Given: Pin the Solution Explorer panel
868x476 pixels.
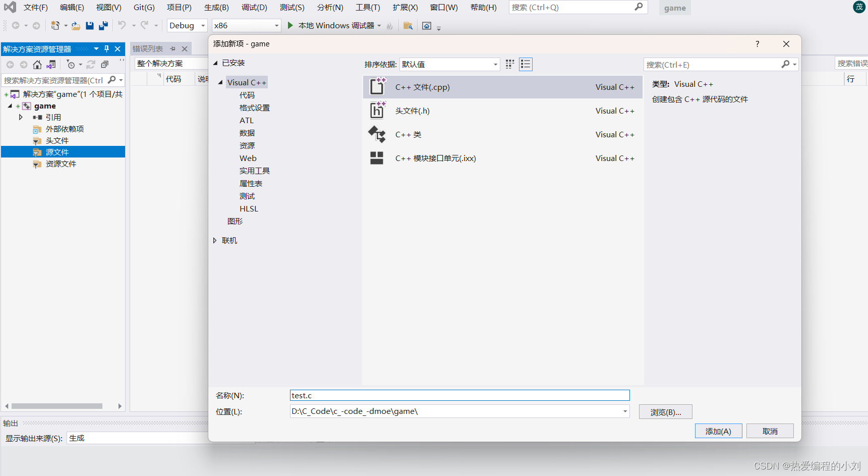Looking at the screenshot, I should (106, 48).
